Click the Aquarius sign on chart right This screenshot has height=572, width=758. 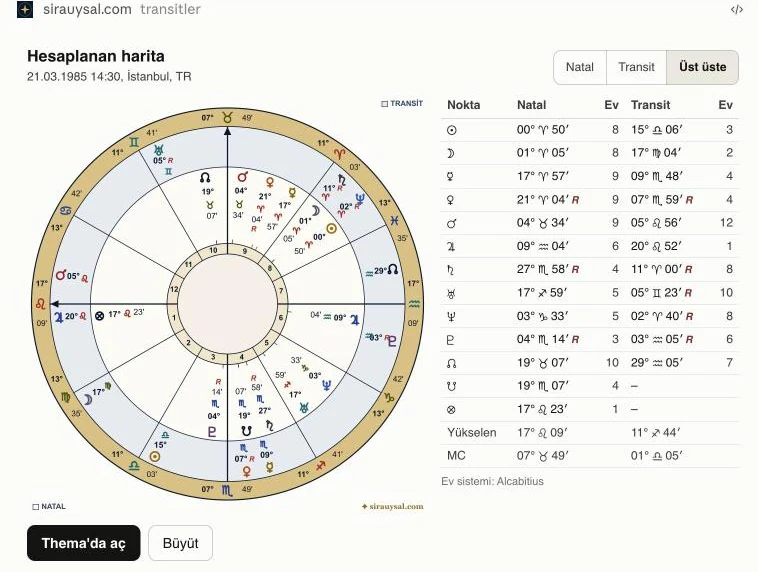click(x=414, y=304)
